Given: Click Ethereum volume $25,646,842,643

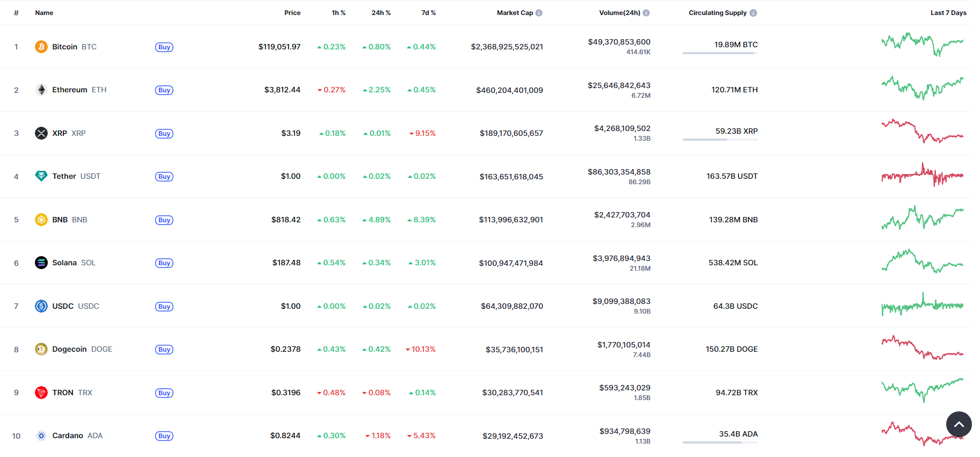Looking at the screenshot, I should coord(619,85).
